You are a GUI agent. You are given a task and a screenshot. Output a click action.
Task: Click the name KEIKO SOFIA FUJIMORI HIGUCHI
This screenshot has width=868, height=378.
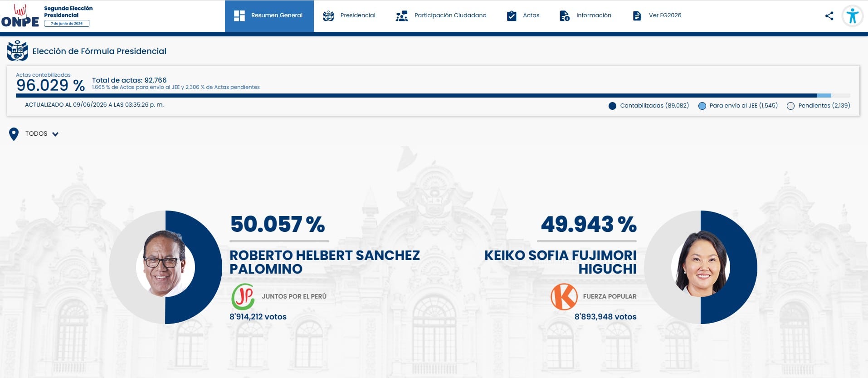561,262
